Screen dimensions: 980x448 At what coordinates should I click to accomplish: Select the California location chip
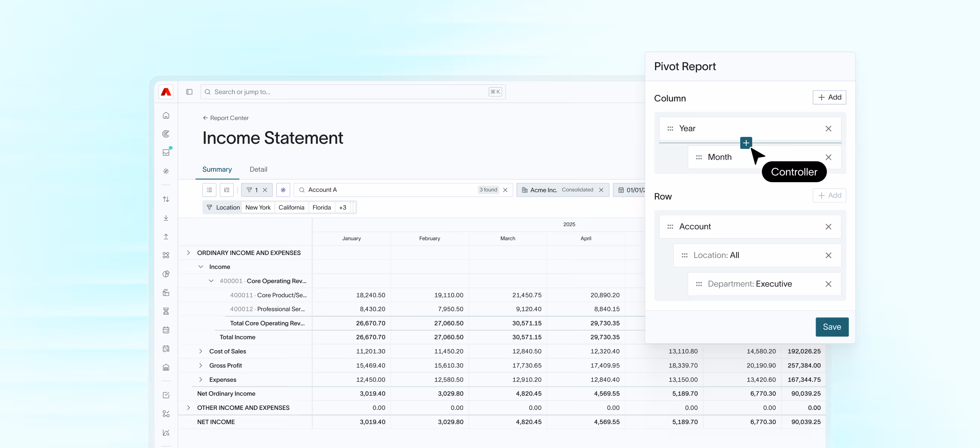[x=291, y=208]
